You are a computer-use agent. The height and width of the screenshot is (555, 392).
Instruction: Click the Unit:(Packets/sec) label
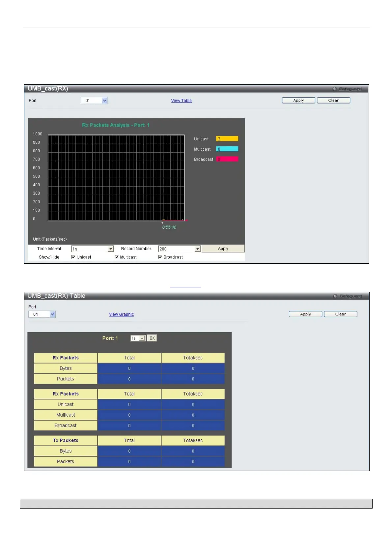click(50, 239)
